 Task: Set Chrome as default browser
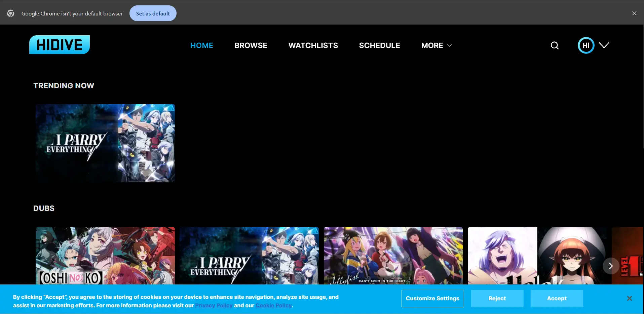153,13
